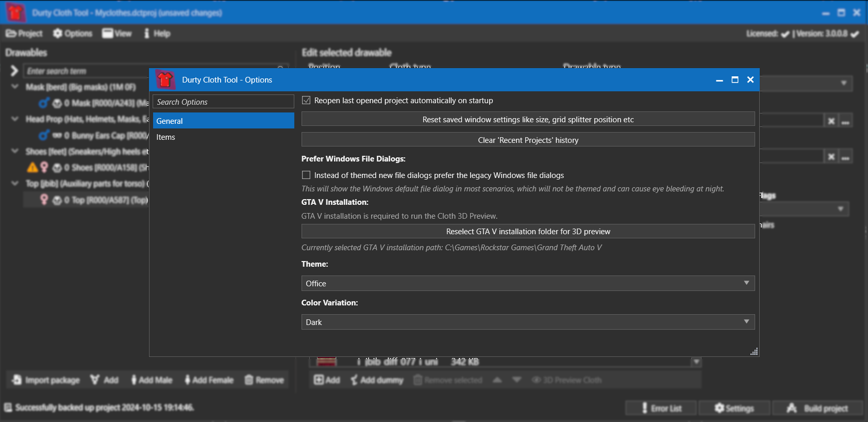Click the Import package icon

coord(17,380)
